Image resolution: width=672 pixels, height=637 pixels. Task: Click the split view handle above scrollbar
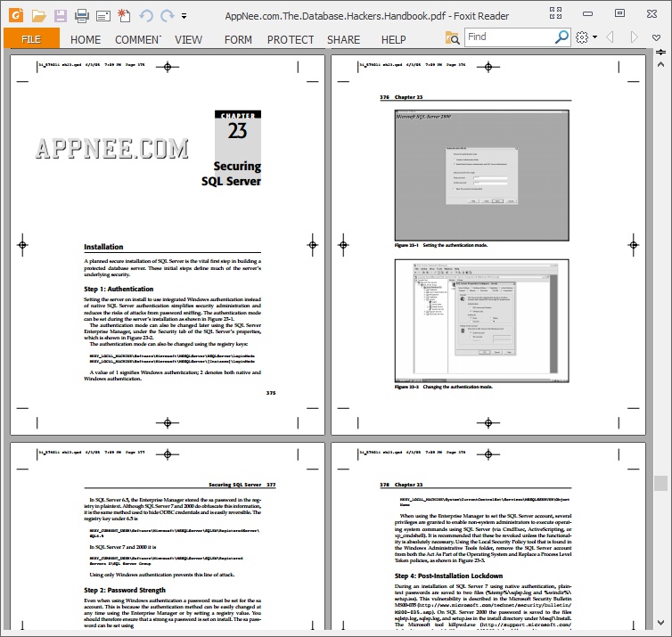coord(660,53)
